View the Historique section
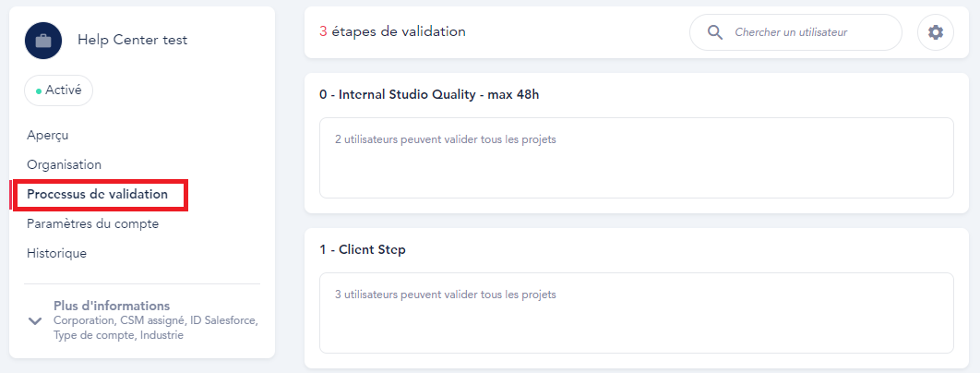The height and width of the screenshot is (373, 980). tap(56, 253)
